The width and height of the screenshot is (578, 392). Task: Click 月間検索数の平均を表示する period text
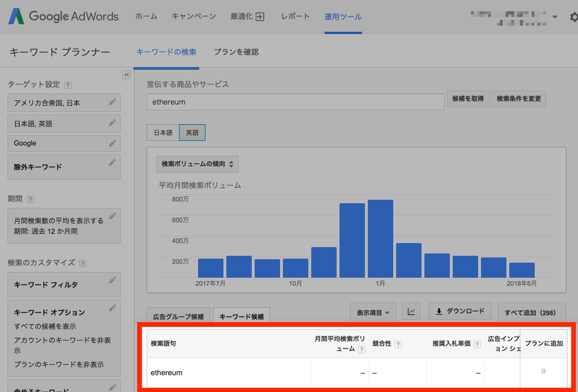59,221
